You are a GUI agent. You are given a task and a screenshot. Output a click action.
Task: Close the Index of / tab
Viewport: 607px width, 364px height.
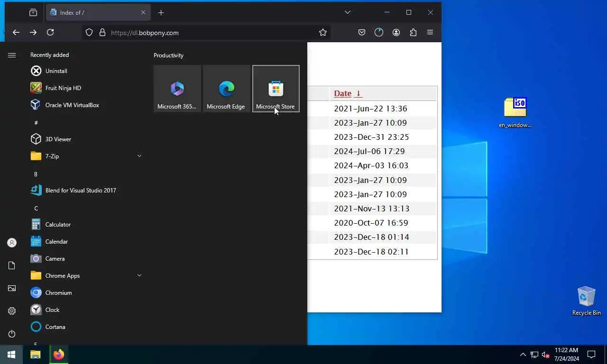(143, 12)
